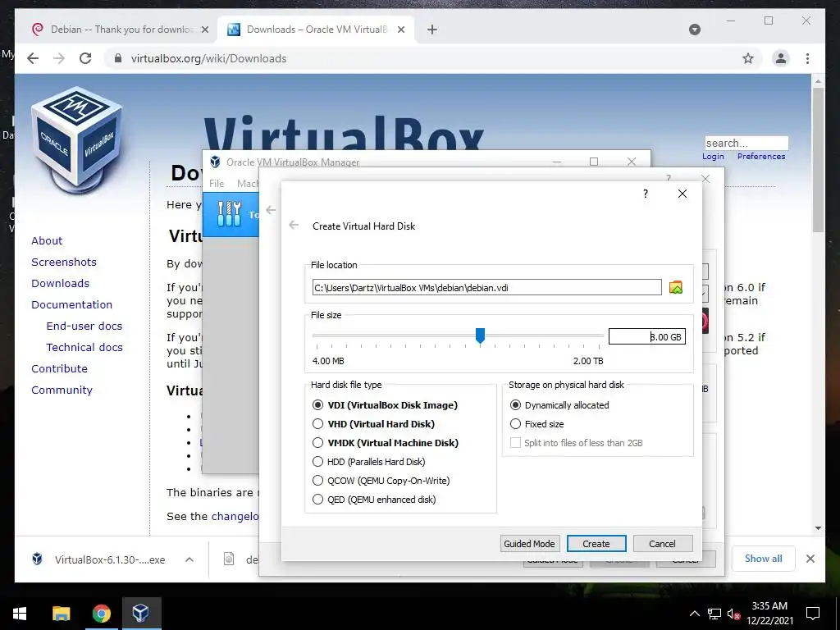Open the Community link
The height and width of the screenshot is (630, 840).
click(62, 390)
